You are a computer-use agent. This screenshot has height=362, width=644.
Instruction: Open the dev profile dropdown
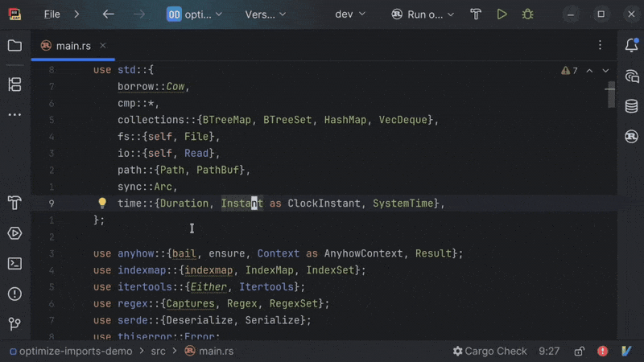(x=350, y=14)
